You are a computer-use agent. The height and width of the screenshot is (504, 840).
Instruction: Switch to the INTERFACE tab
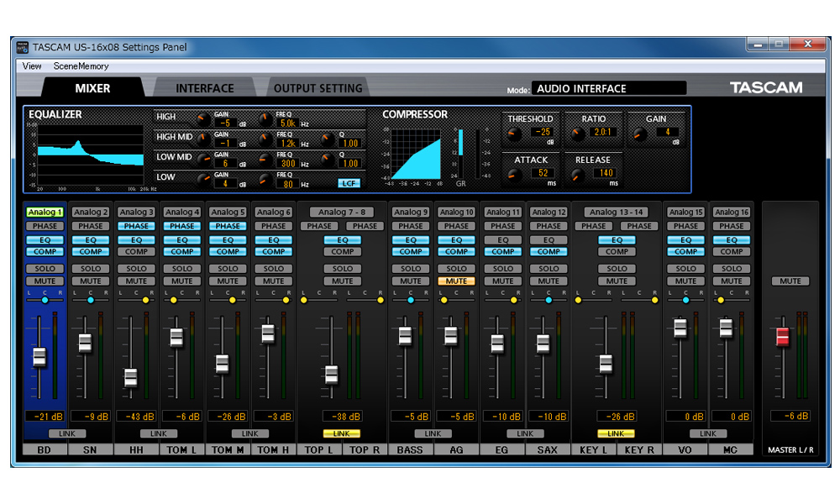point(205,88)
